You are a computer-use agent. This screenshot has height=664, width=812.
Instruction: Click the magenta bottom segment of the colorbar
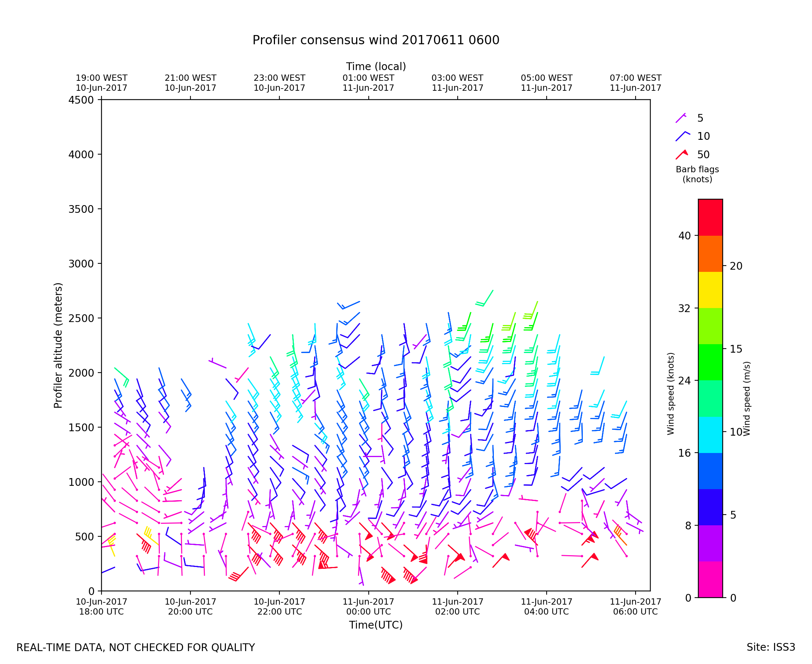[710, 580]
